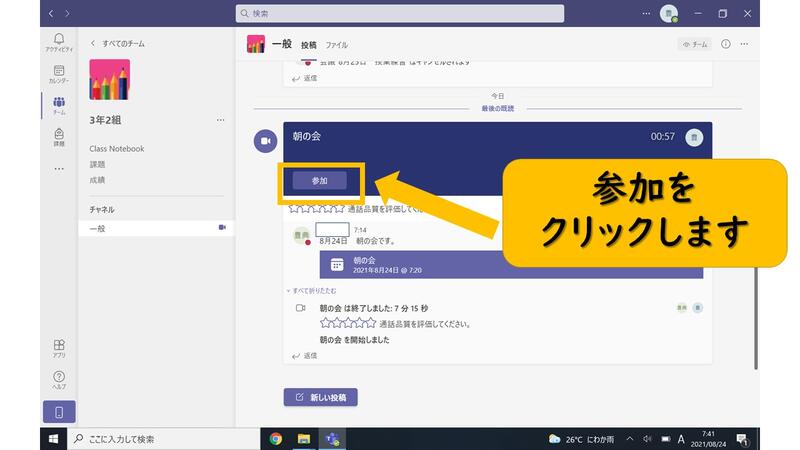The image size is (800, 450).
Task: Click 新しい投稿 to start new post
Action: tap(320, 397)
